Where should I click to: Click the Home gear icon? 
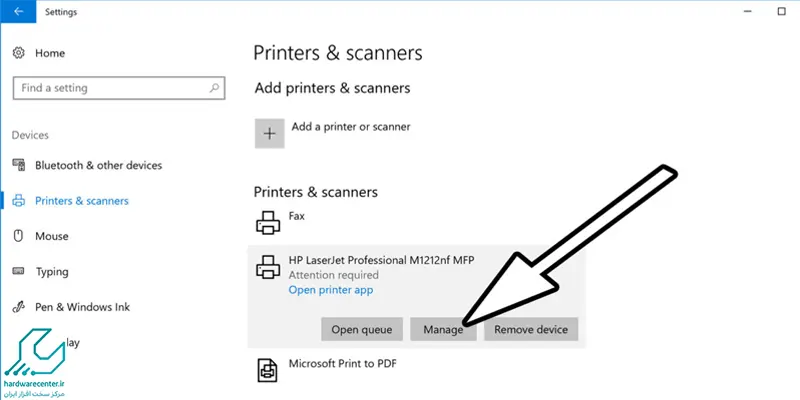(x=18, y=53)
